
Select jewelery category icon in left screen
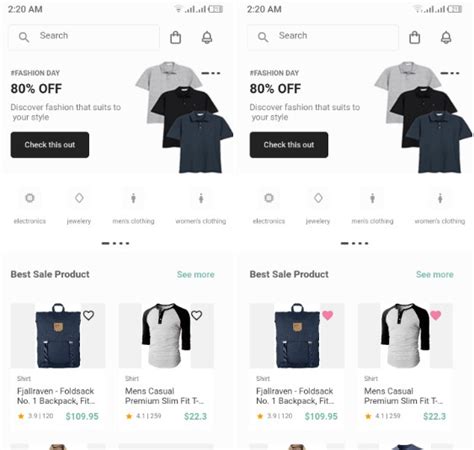coord(79,198)
